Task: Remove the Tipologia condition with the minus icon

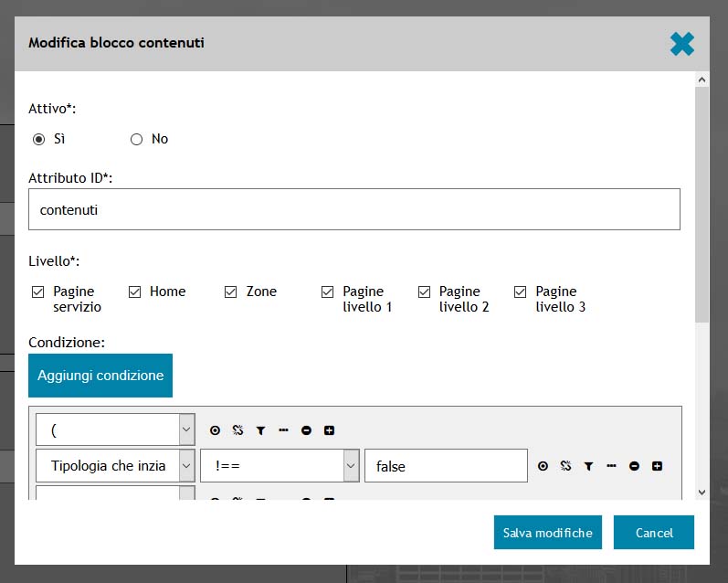Action: (x=634, y=466)
